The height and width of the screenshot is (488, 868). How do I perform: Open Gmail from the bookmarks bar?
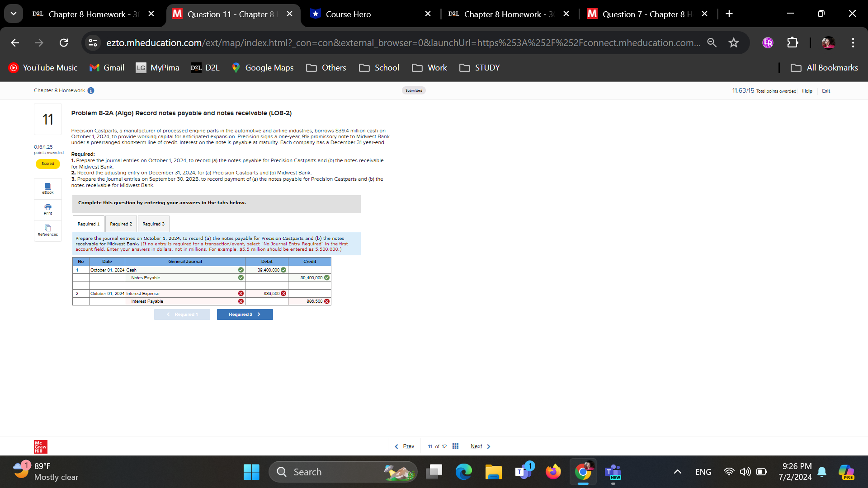[107, 68]
